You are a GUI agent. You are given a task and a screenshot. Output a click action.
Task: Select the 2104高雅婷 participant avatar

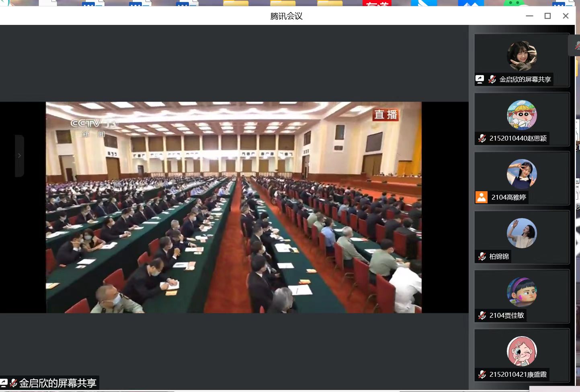522,174
